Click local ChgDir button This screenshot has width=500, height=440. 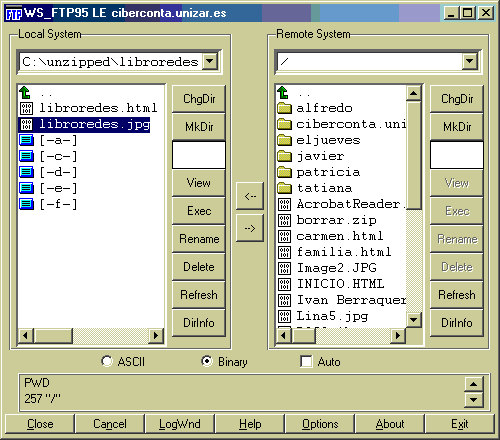tap(199, 99)
